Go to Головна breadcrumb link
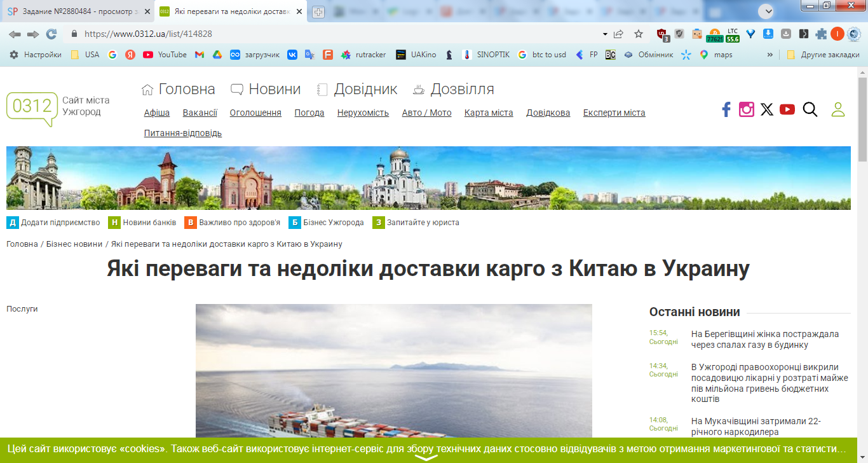The height and width of the screenshot is (463, 868). (22, 244)
